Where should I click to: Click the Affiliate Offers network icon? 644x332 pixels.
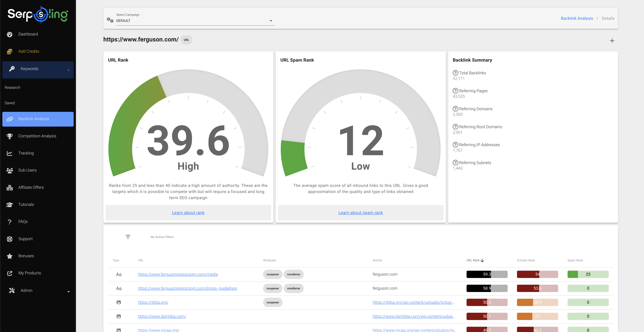pyautogui.click(x=10, y=187)
